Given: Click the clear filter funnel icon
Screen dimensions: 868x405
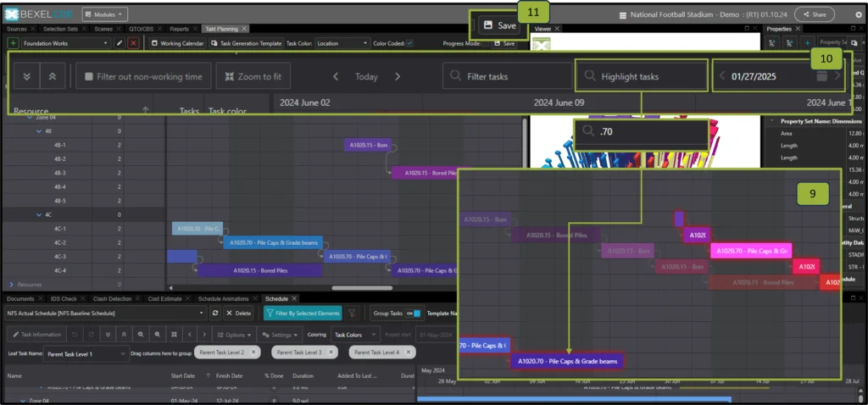Looking at the screenshot, I should coord(352,313).
